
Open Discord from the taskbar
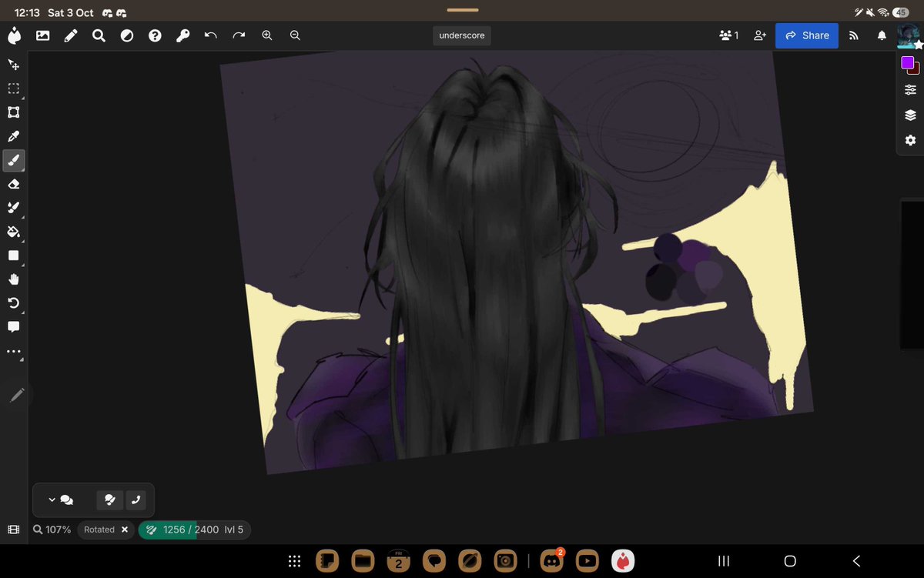click(x=551, y=561)
